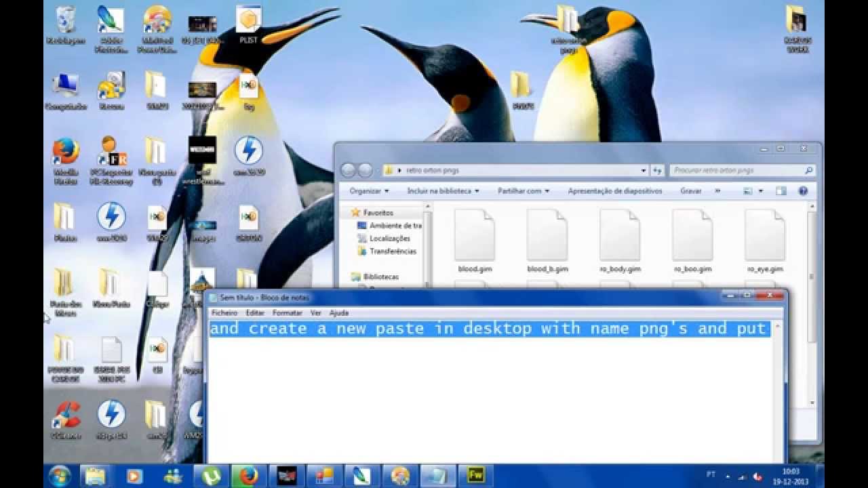Open the Computer desktop icon
The width and height of the screenshot is (868, 488).
(66, 91)
